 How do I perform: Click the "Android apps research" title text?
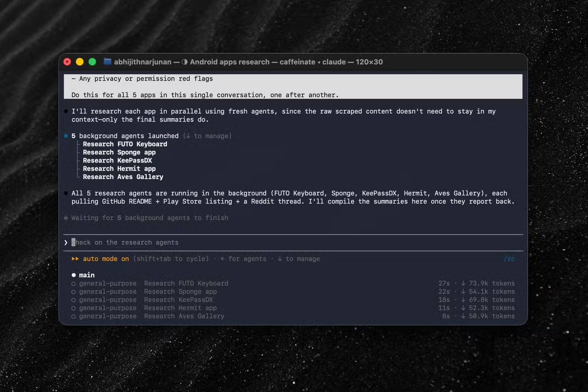coord(229,62)
